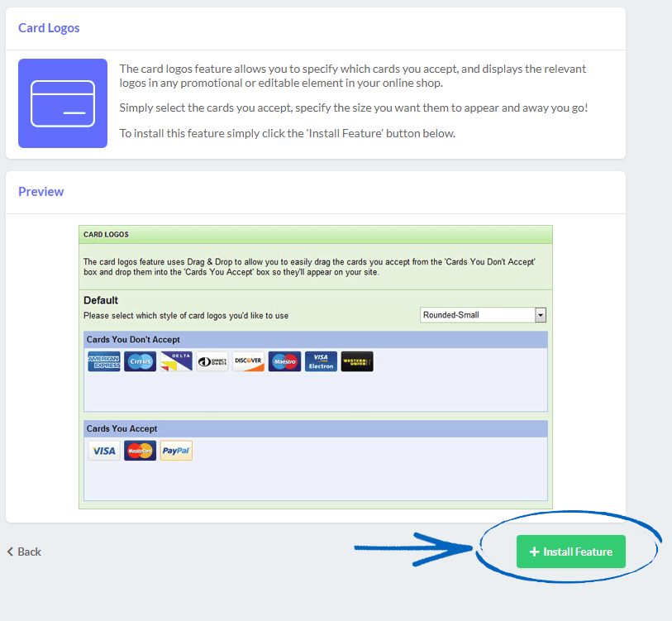Open the Rounded-Small style dropdown
This screenshot has height=621, width=672.
click(x=479, y=314)
